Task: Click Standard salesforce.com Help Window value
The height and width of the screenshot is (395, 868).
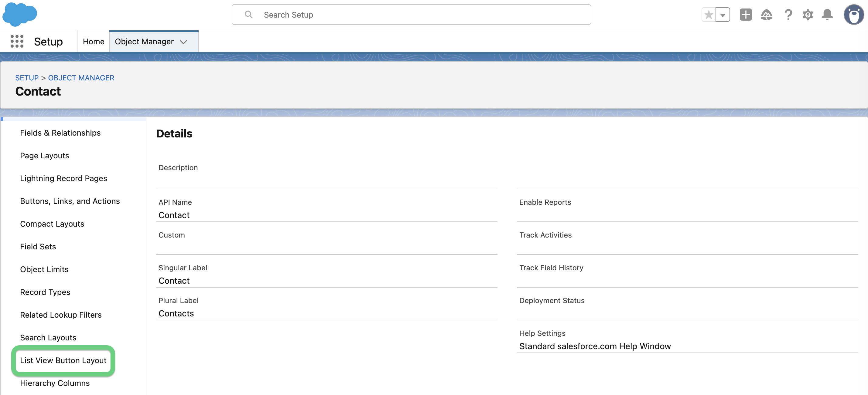Action: click(x=595, y=346)
